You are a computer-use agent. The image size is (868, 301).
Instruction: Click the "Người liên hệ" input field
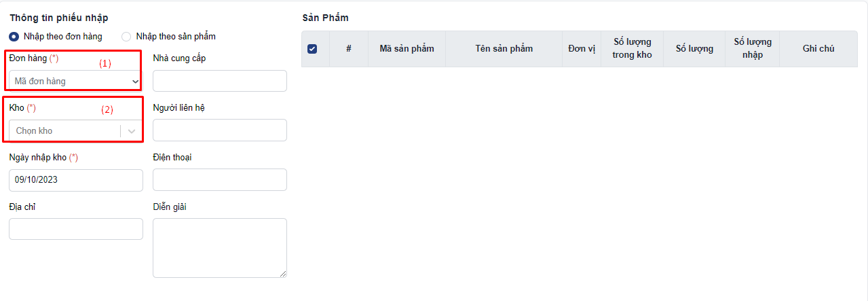point(220,130)
